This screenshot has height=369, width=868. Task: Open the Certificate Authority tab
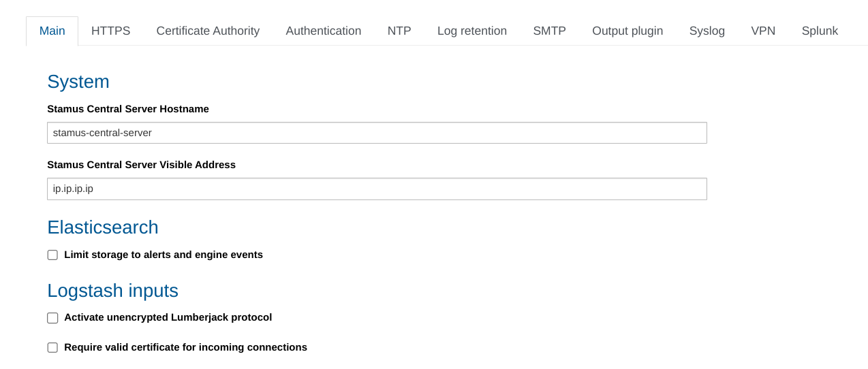208,31
